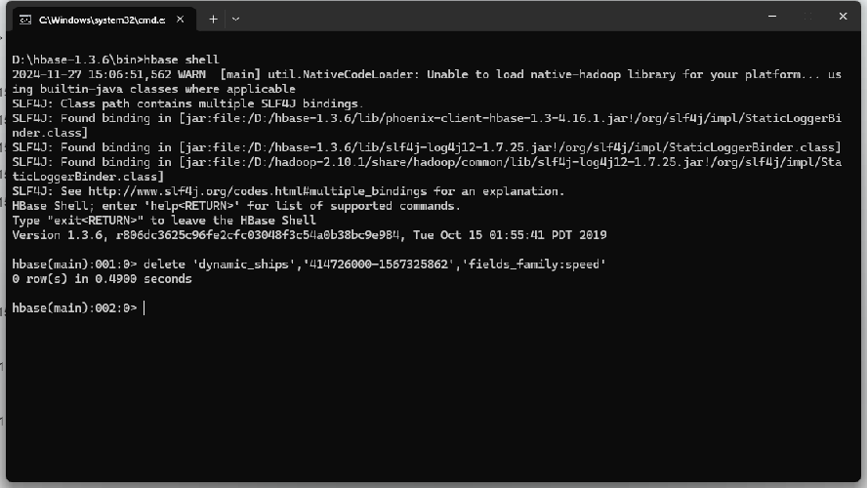
Task: Click the Version 1.3.6 line
Action: 310,235
